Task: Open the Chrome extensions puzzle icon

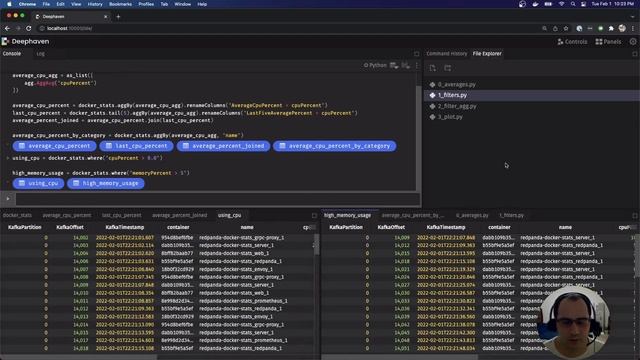Action: tap(611, 29)
